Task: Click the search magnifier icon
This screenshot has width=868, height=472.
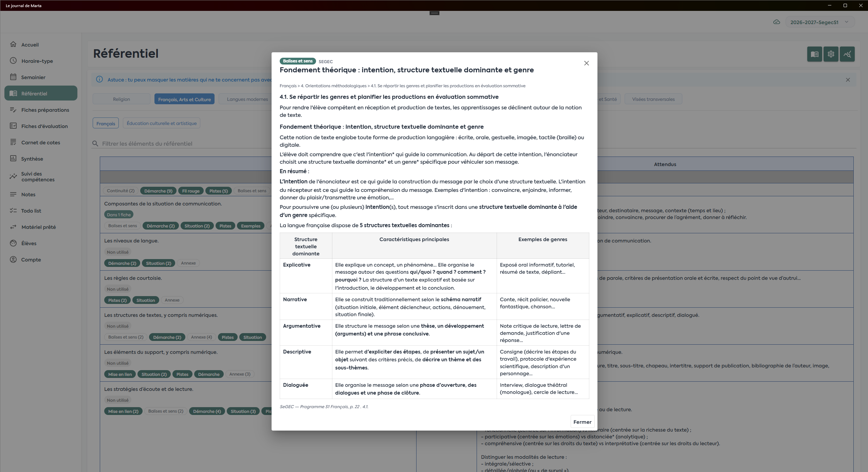Action: pos(95,144)
